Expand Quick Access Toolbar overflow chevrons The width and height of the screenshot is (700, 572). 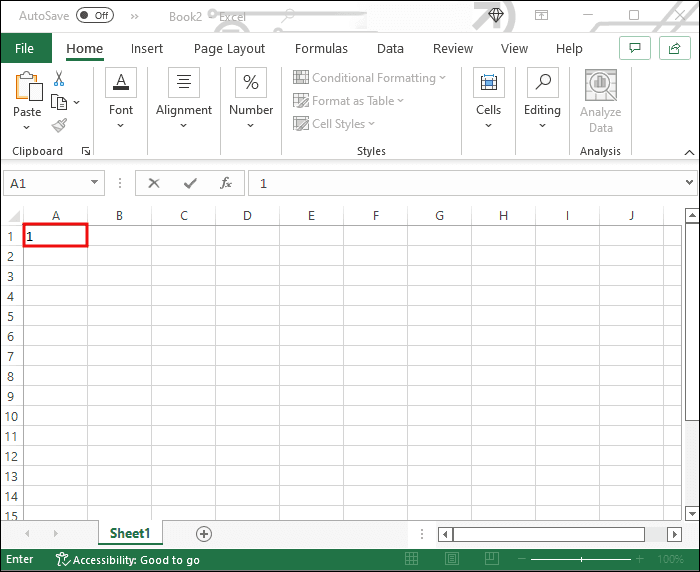(134, 17)
